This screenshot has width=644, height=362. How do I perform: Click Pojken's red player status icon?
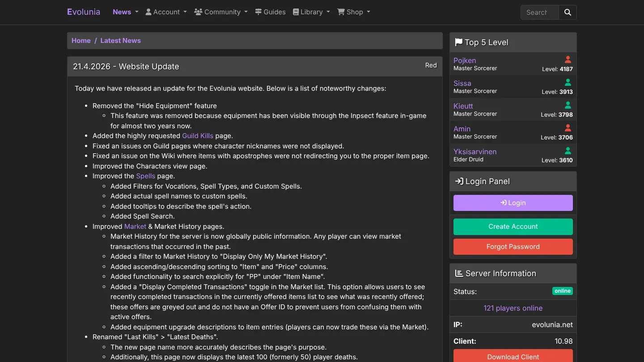click(568, 59)
